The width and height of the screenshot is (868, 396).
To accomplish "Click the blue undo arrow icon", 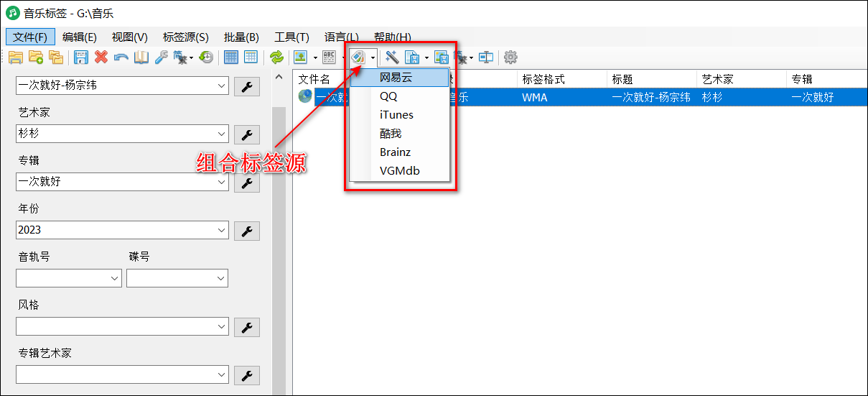I will coord(121,57).
